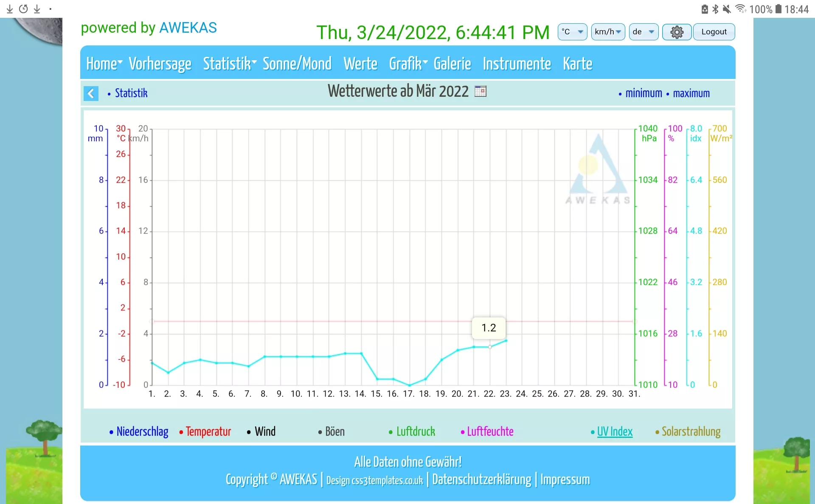Click the date and time display
The width and height of the screenshot is (815, 504).
(433, 32)
